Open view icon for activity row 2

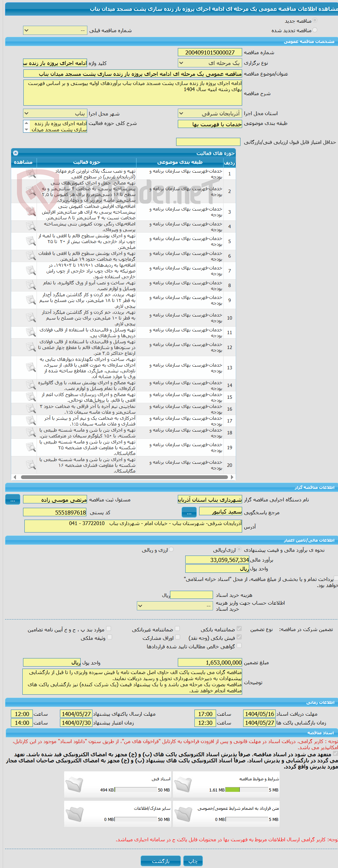point(31,191)
